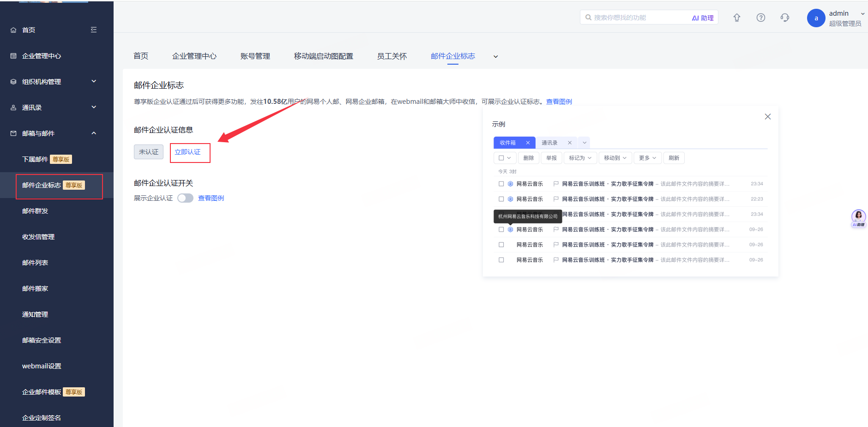Screen dimensions: 868x427
Task: Open 收发信管理 in the sidebar
Action: coord(38,237)
